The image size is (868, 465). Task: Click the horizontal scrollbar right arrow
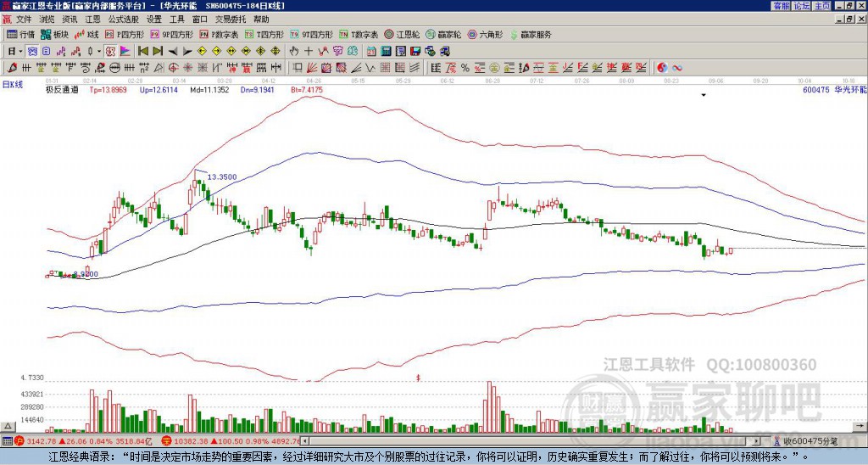tap(756, 441)
